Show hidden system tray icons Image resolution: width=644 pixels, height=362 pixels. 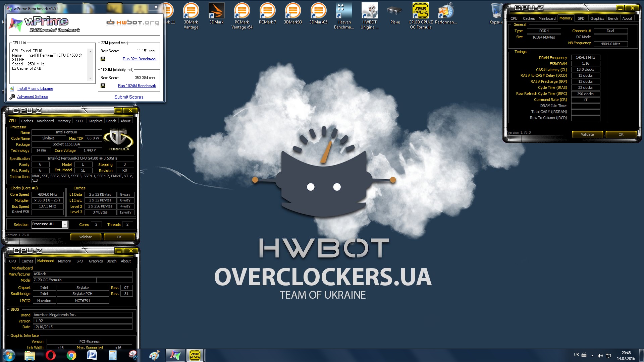click(x=592, y=356)
